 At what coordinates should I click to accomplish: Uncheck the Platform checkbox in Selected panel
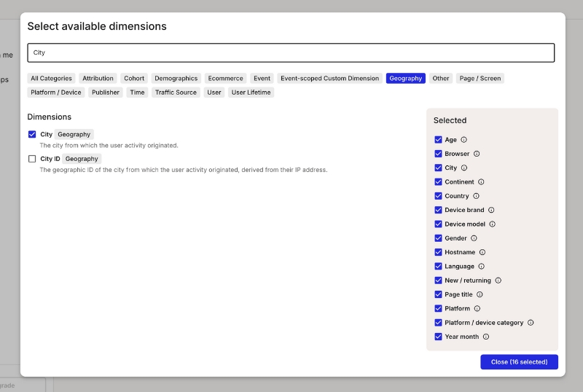(x=439, y=309)
